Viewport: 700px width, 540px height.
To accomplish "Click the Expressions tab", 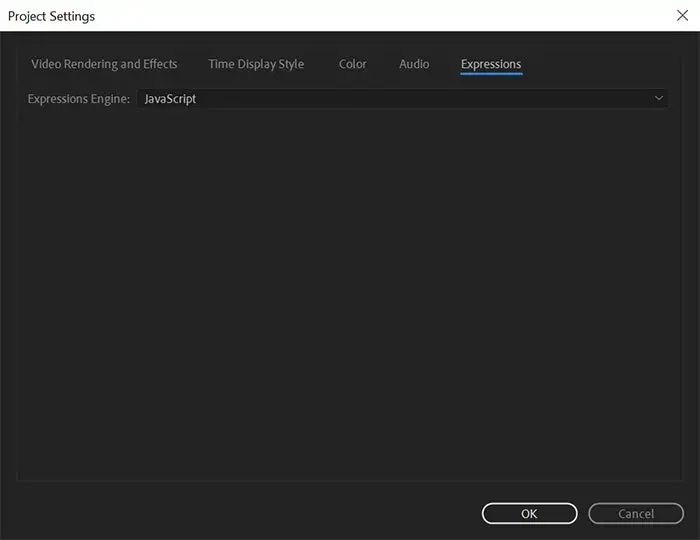I will (491, 65).
